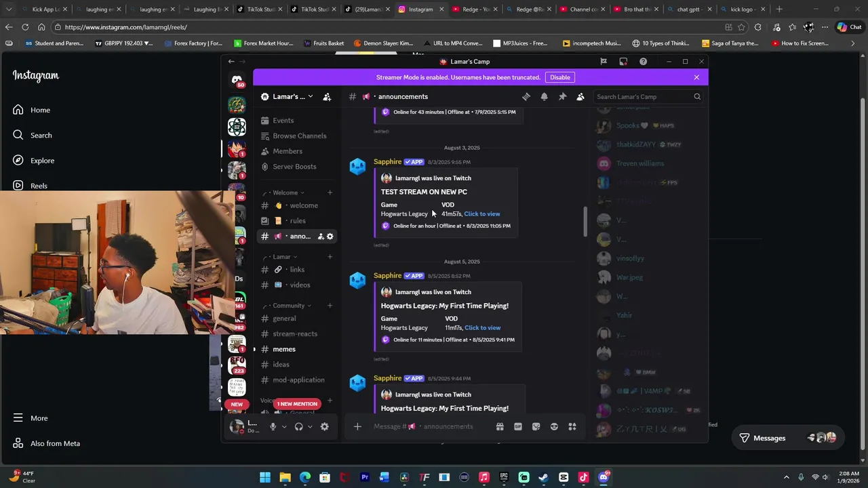Open the Threads icon in channel header
This screenshot has height=488, width=868.
pos(526,97)
